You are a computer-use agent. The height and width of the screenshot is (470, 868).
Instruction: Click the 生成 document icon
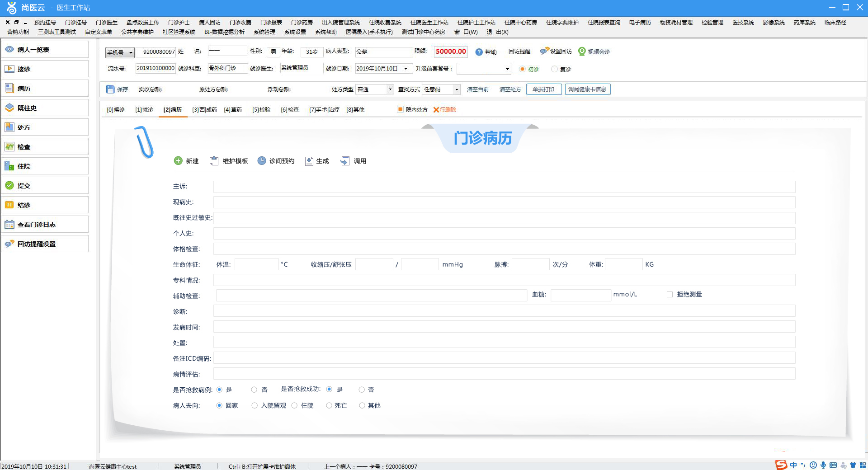(x=309, y=161)
